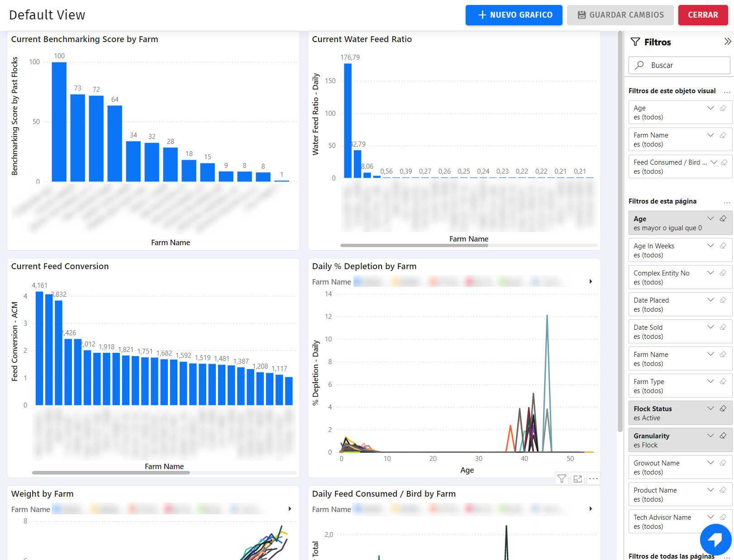
Task: Clear the Feed Consumed / Bird filter eraser
Action: pyautogui.click(x=724, y=162)
